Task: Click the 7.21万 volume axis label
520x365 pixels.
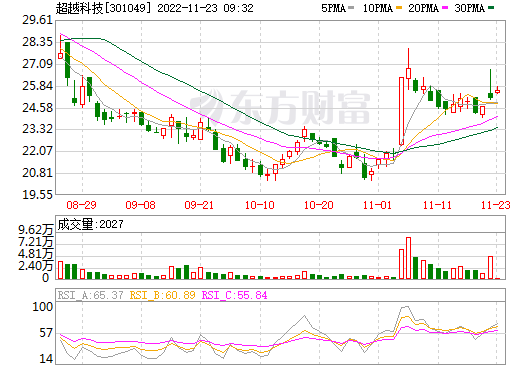Action: 36,242
